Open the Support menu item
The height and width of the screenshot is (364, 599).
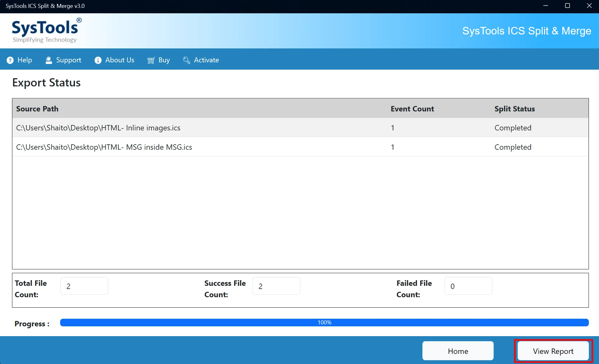click(x=63, y=60)
